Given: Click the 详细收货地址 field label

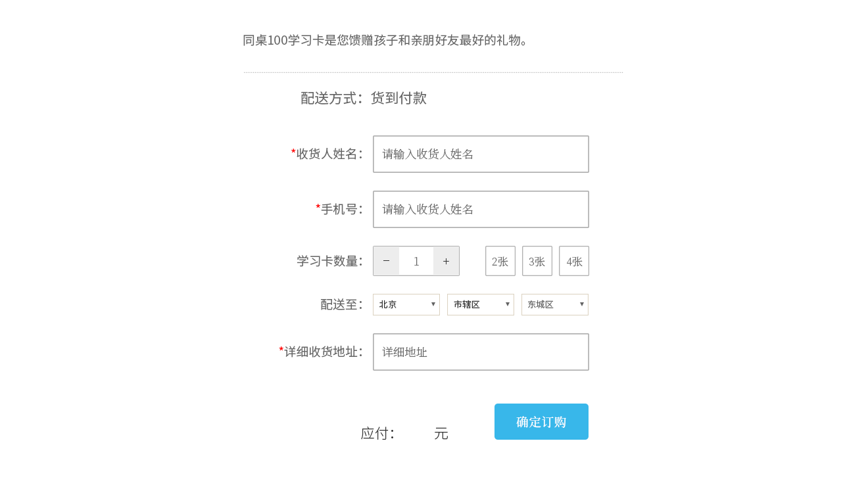Looking at the screenshot, I should click(323, 352).
